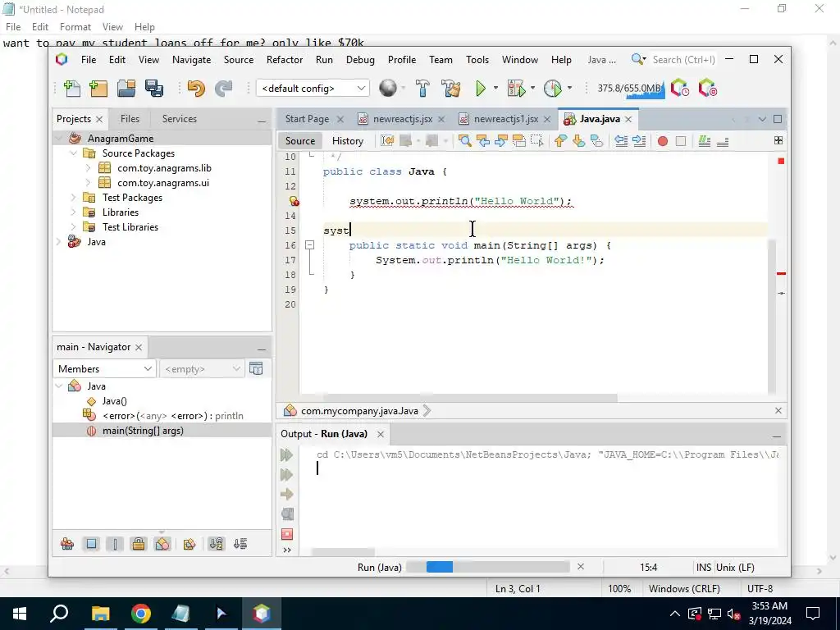Click the Next Bookmark down-arrow icon
The height and width of the screenshot is (630, 840).
click(578, 141)
